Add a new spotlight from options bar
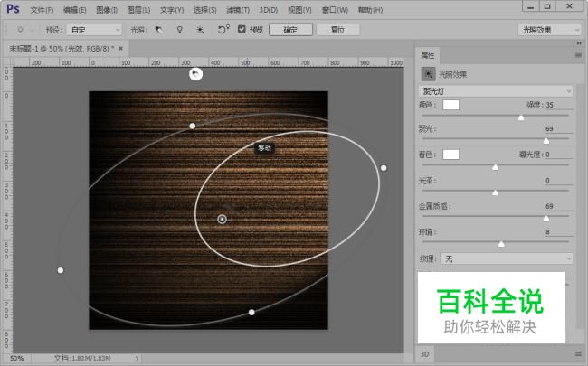The height and width of the screenshot is (366, 588). pyautogui.click(x=159, y=30)
